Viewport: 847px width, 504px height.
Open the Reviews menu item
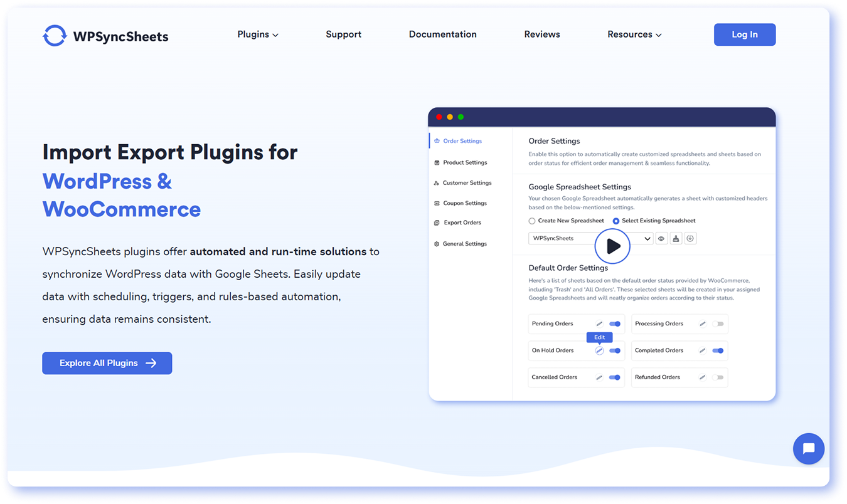(542, 34)
